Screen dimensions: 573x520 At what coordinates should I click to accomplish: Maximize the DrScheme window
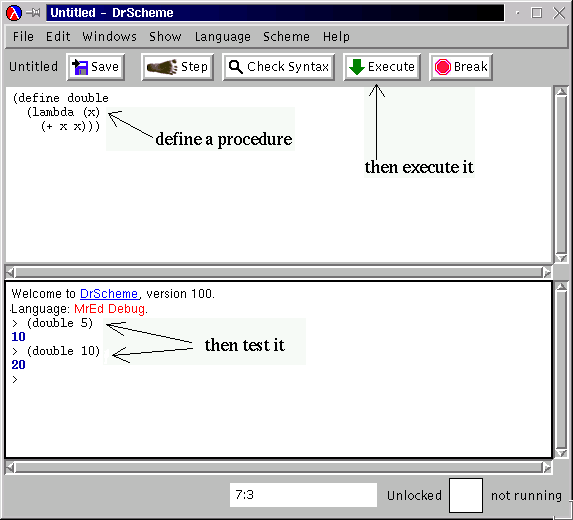(x=536, y=13)
